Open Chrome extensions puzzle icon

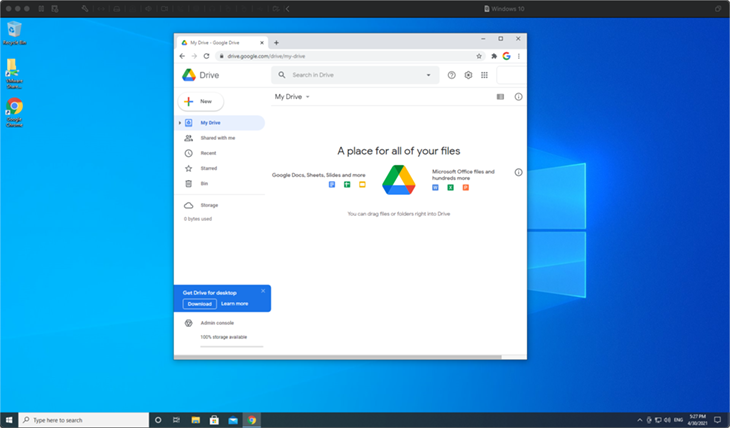pyautogui.click(x=494, y=56)
